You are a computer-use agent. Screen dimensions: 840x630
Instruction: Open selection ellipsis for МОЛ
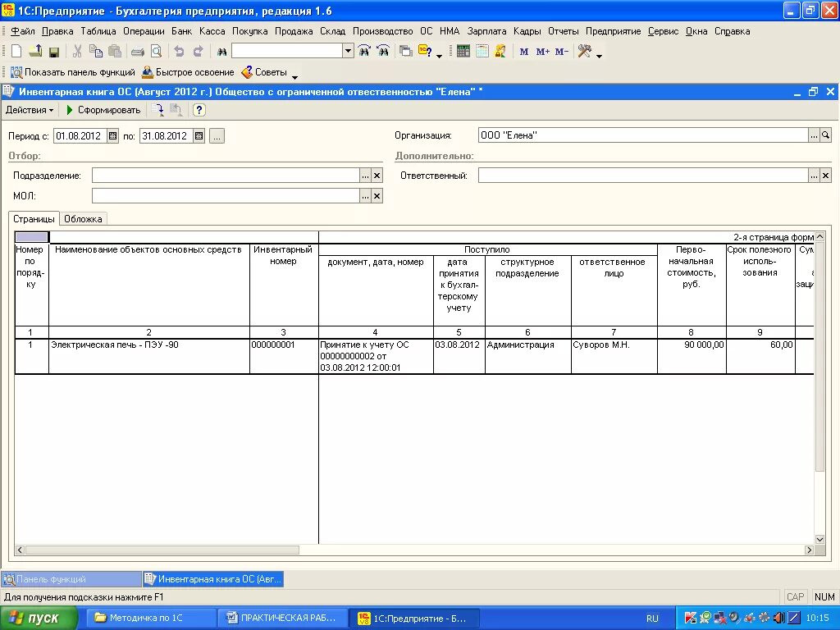coord(365,196)
